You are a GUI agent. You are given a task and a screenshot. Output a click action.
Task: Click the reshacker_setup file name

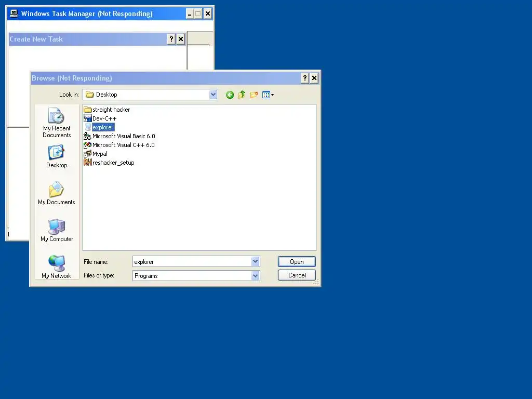[x=113, y=163]
